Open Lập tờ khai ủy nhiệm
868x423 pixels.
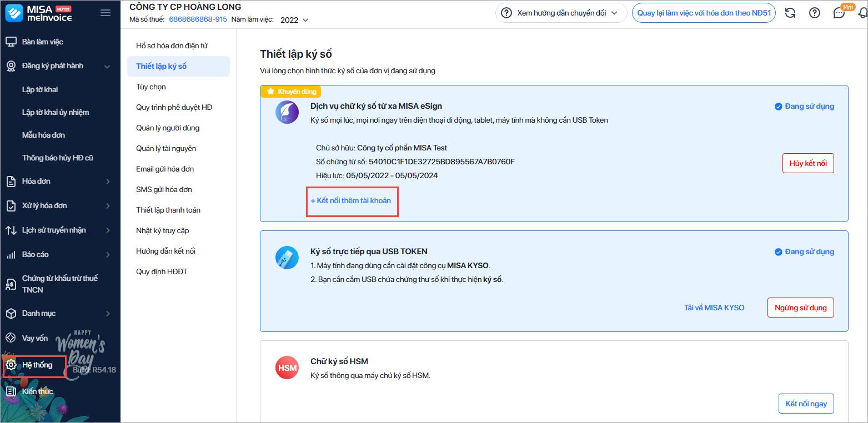pos(56,113)
